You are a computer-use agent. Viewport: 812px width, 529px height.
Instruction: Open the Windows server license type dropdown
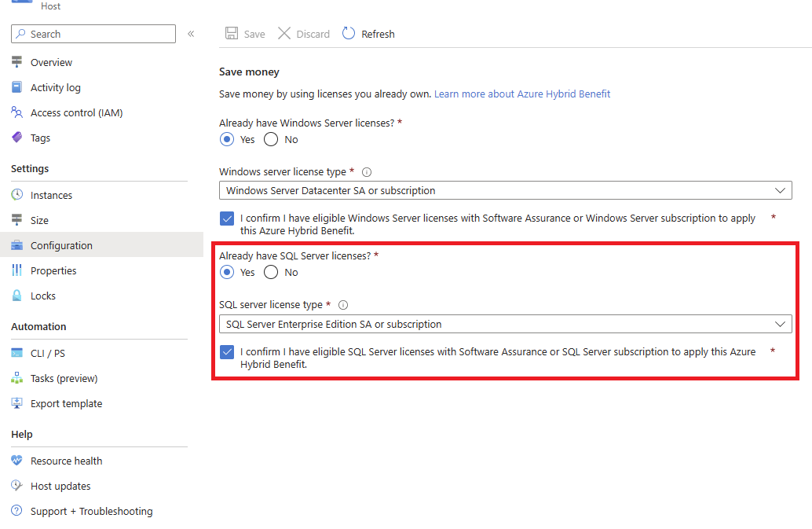point(506,190)
